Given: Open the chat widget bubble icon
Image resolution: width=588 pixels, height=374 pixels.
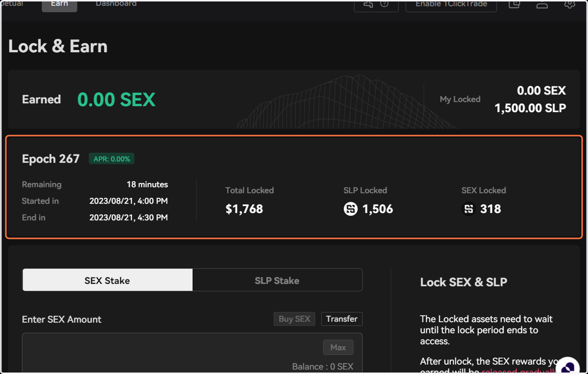Looking at the screenshot, I should click(x=568, y=367).
